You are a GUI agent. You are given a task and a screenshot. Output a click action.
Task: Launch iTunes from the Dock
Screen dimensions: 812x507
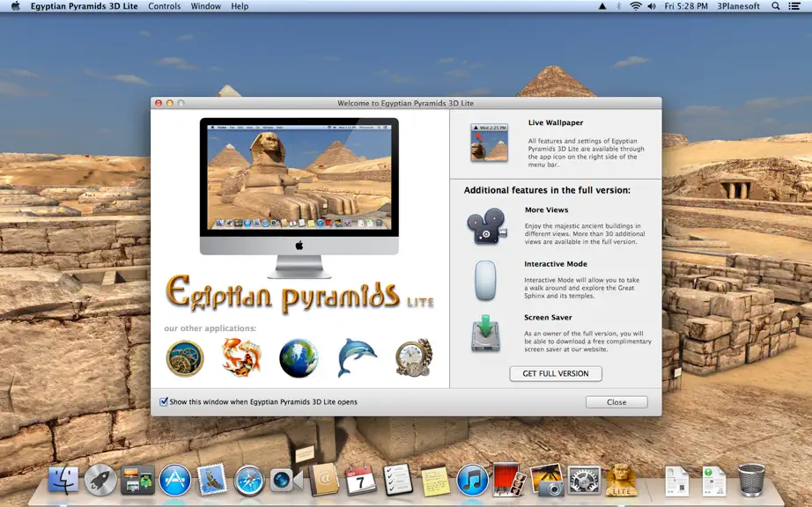pyautogui.click(x=472, y=481)
